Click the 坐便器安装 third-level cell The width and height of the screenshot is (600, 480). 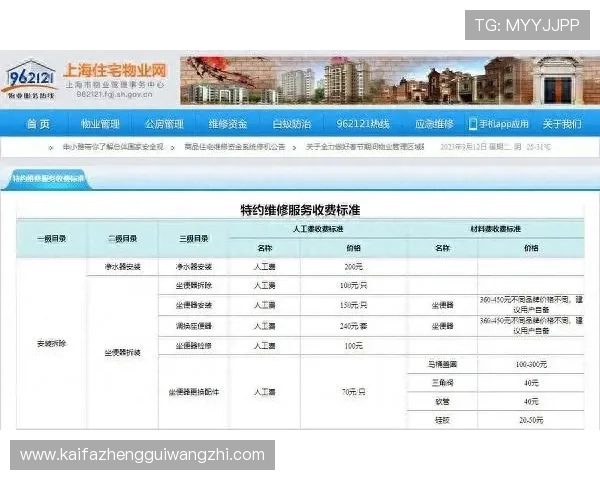[194, 305]
